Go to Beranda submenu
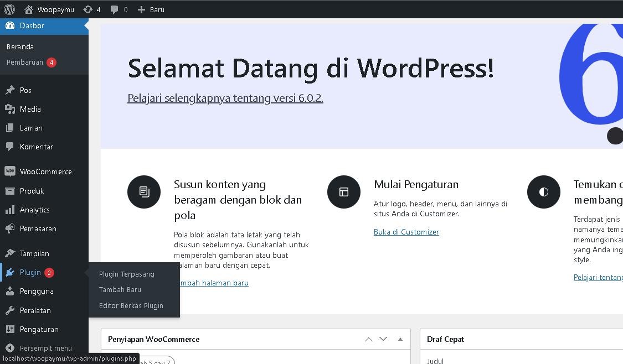 coord(20,47)
